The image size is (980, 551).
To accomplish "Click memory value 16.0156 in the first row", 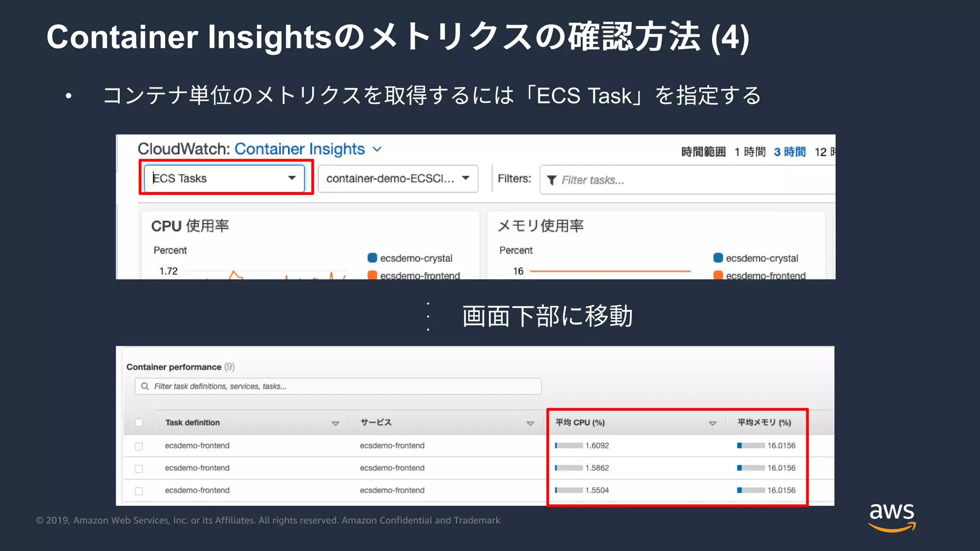I will pyautogui.click(x=781, y=446).
